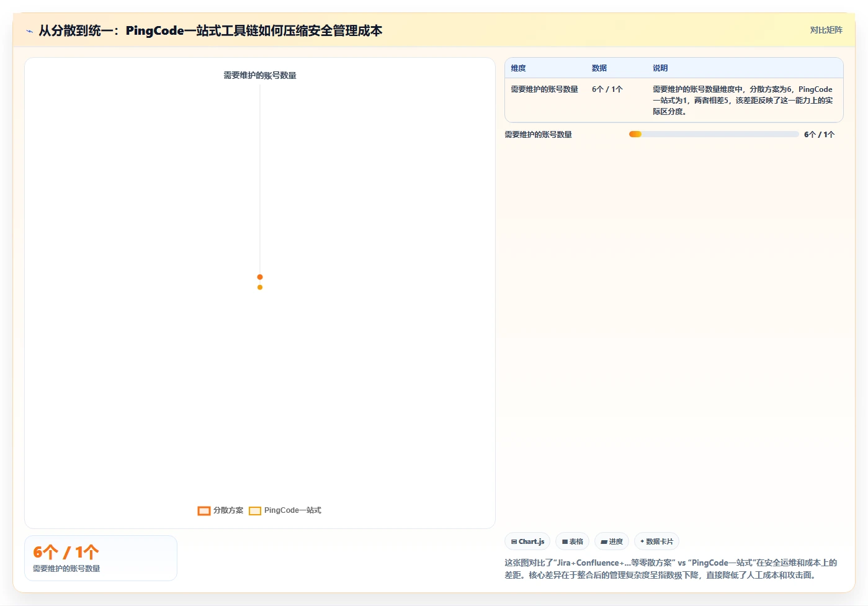
Task: Click the 对比矩阵 label in header
Action: click(x=826, y=30)
